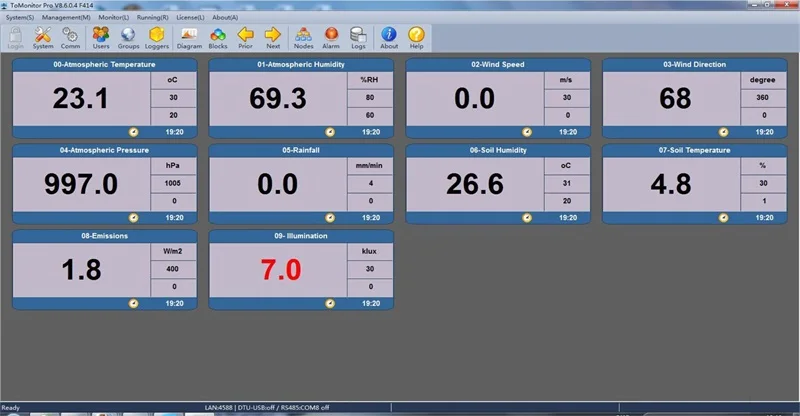Open the System settings toolbar icon
This screenshot has height=416, width=800.
coord(43,36)
